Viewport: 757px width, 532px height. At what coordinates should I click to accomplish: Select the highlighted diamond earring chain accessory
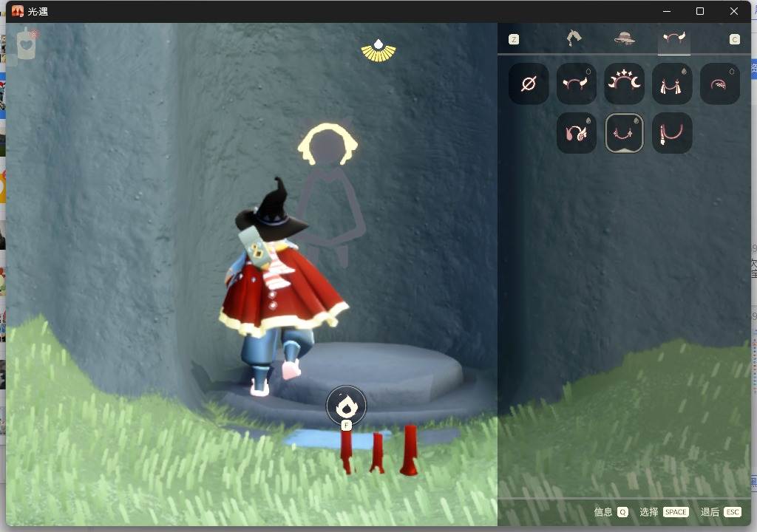pyautogui.click(x=624, y=133)
